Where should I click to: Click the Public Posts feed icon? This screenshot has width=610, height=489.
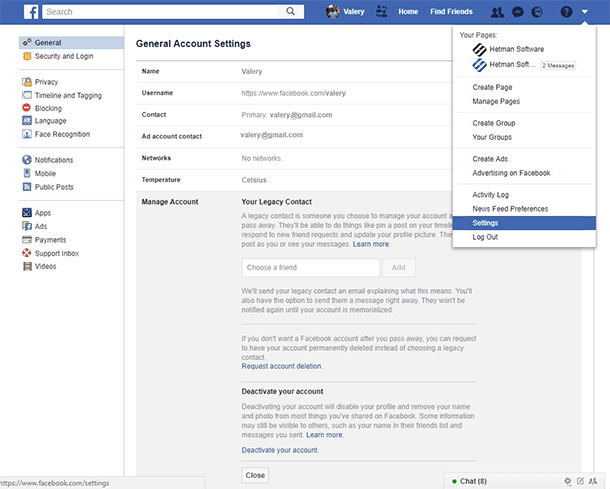27,187
